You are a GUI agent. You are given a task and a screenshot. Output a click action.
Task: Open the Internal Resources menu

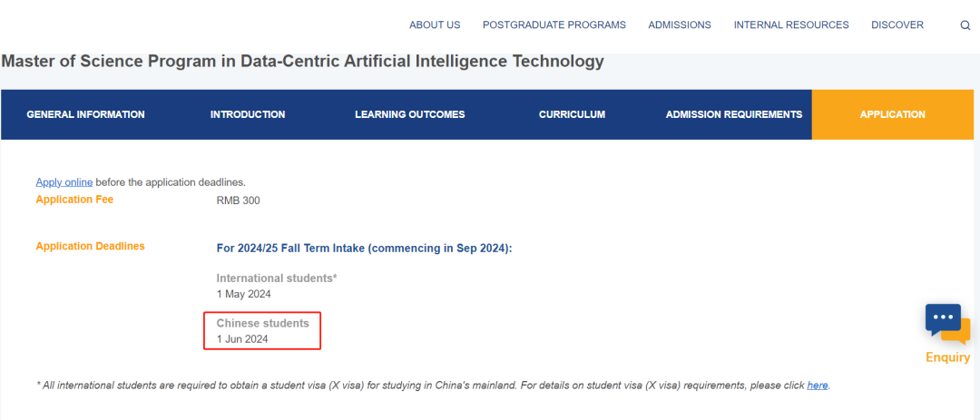[x=791, y=25]
